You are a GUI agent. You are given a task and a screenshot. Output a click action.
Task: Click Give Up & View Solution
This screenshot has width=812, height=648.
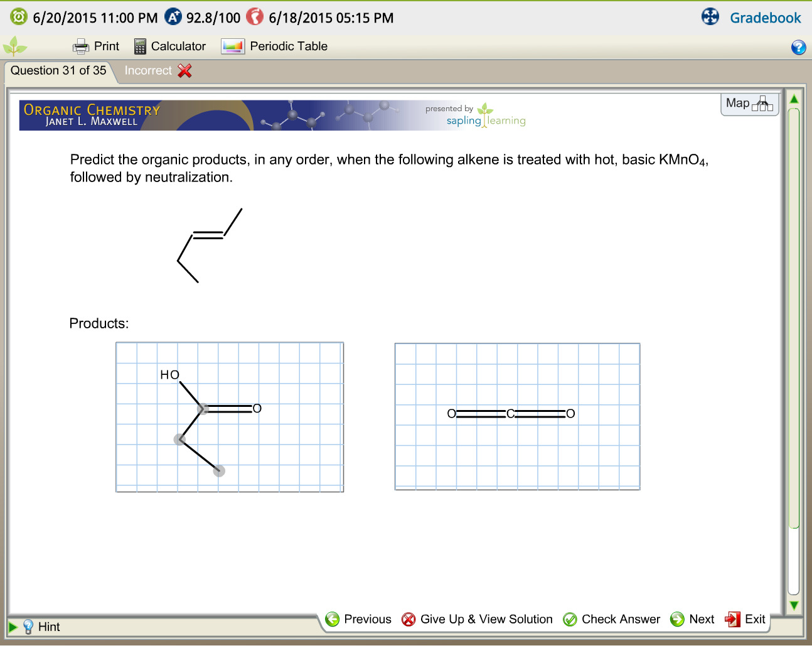coord(477,619)
